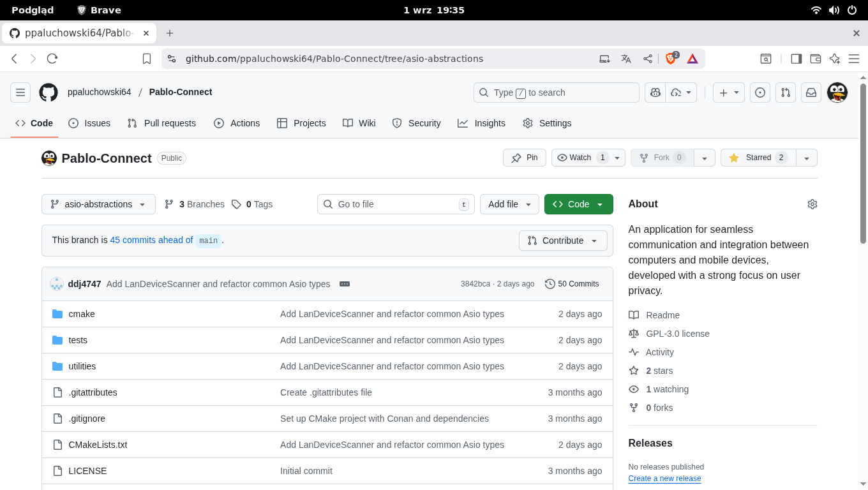Click the pull requests icon in header
868x490 pixels.
point(786,93)
